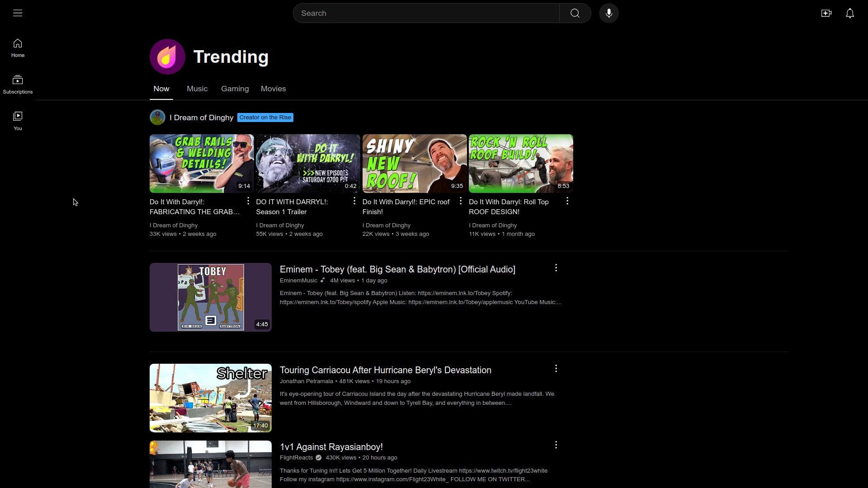Viewport: 868px width, 488px height.
Task: Click the Eminem Tobey description text
Action: pos(420,298)
